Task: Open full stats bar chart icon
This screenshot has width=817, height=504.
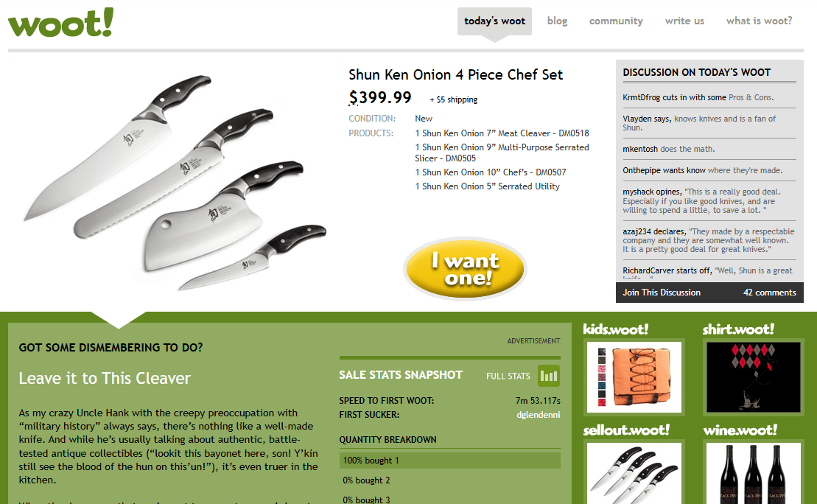Action: coord(549,376)
